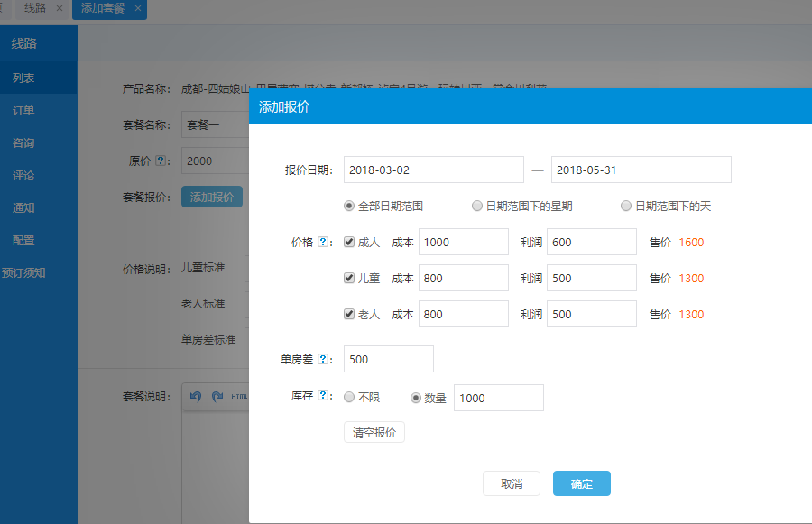Go to 评论 in the sidebar

(x=23, y=175)
